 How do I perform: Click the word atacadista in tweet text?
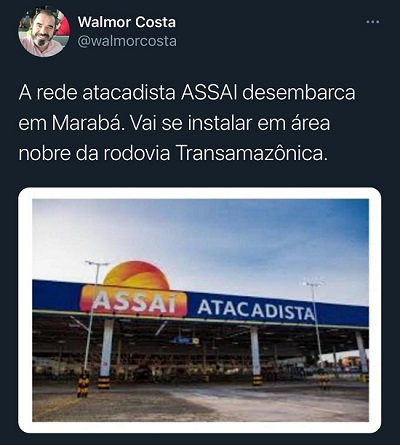point(129,93)
